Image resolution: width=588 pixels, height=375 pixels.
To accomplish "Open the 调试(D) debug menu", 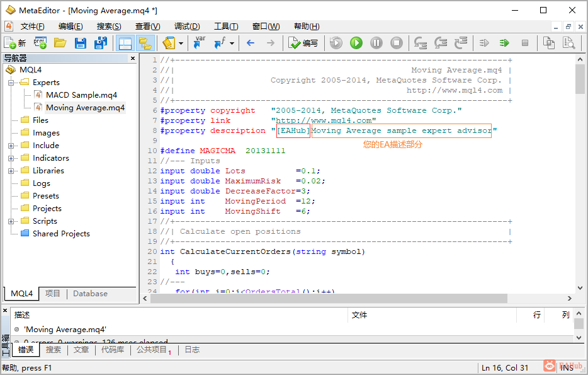I will (x=186, y=26).
